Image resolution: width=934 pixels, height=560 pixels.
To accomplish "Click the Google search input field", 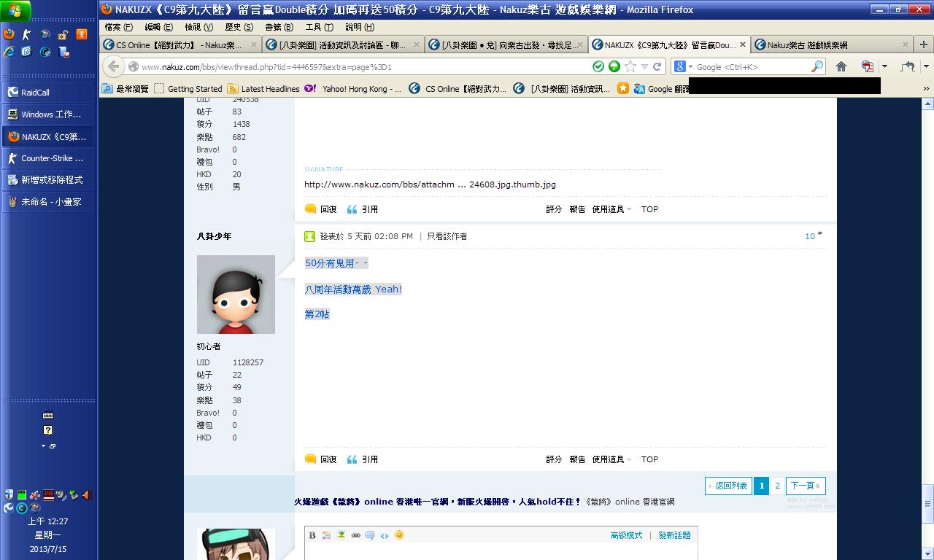I will click(x=750, y=66).
